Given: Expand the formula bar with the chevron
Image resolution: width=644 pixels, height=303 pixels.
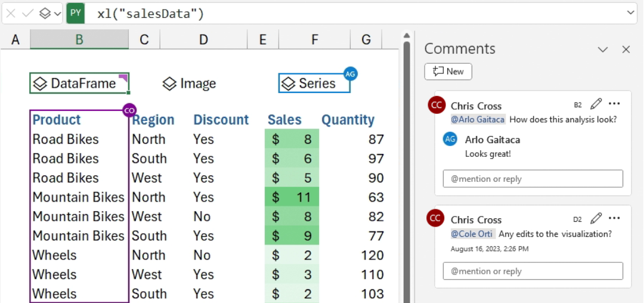Looking at the screenshot, I should (631, 13).
